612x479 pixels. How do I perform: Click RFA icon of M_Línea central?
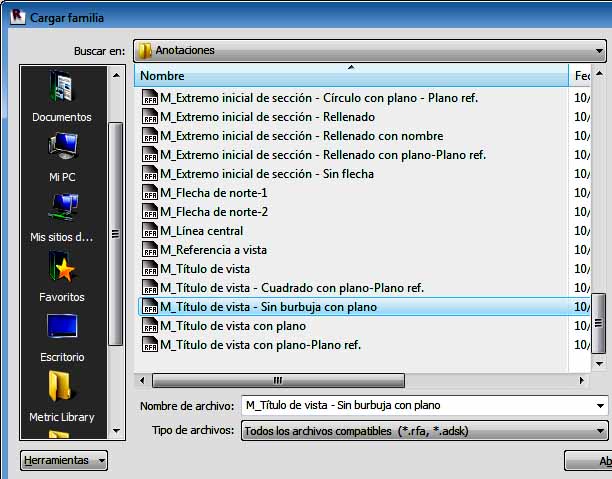pyautogui.click(x=150, y=231)
